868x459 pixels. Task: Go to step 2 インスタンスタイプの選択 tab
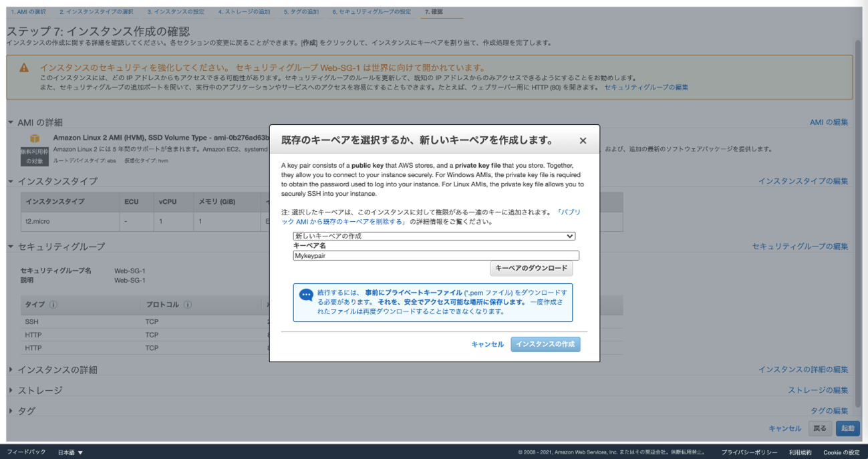click(96, 12)
